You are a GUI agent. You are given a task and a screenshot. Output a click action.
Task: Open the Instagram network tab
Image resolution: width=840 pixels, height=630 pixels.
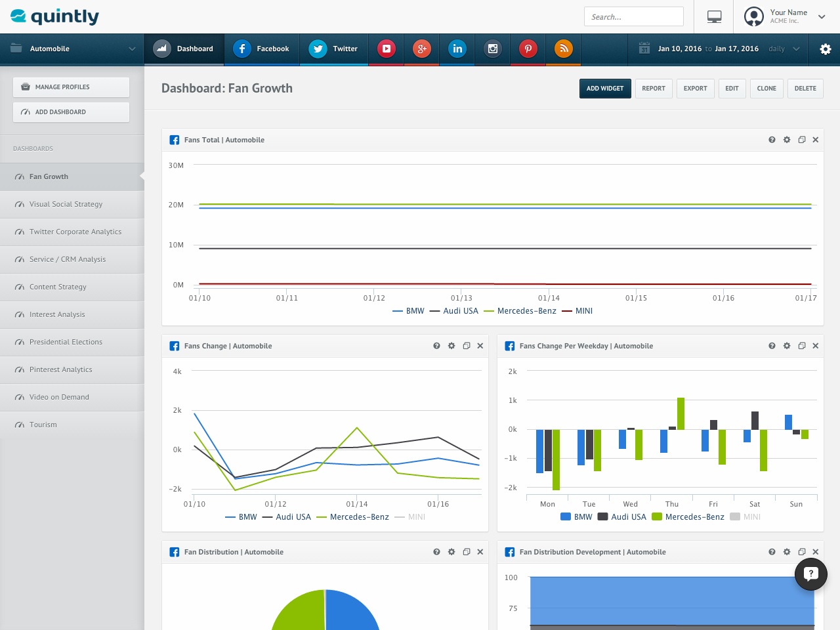[x=493, y=49]
